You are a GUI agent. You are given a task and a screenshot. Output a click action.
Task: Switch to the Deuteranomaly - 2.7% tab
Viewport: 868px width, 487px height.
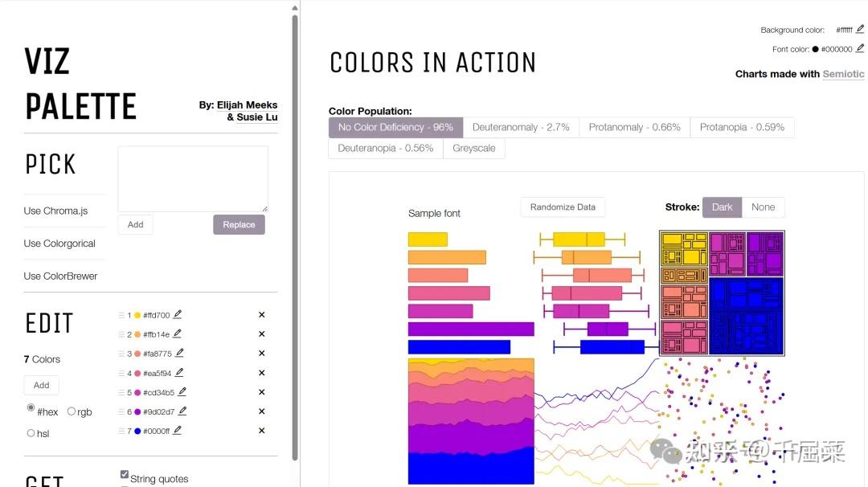tap(520, 127)
